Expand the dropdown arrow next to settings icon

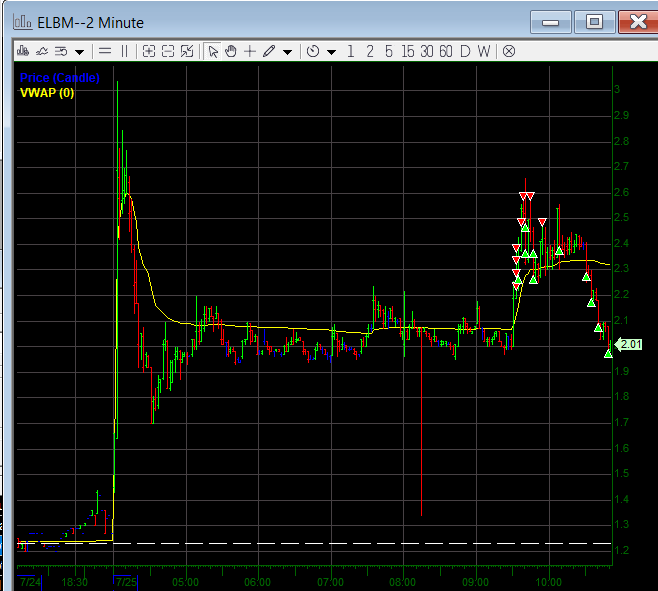(79, 52)
